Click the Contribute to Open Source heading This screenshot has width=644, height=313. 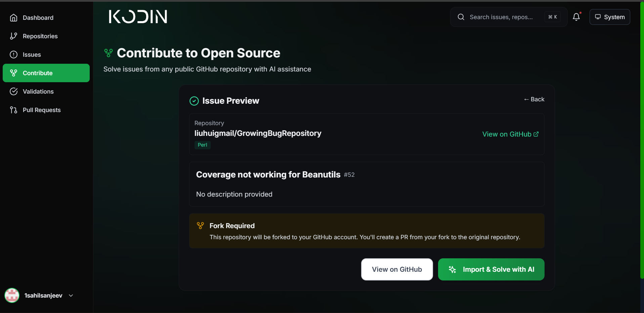point(199,53)
